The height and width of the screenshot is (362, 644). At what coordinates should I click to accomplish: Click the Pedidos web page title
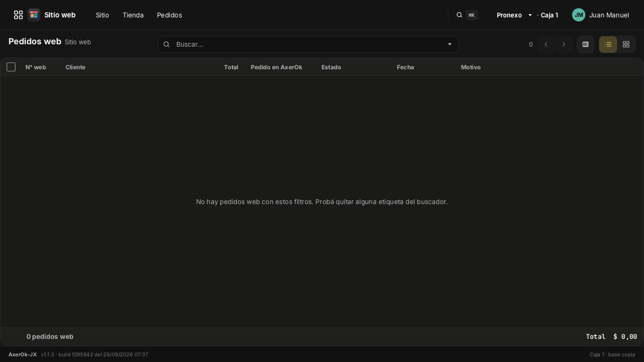pos(35,41)
